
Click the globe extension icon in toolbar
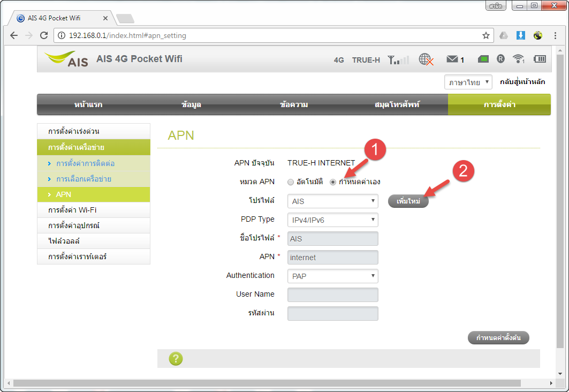tap(538, 35)
